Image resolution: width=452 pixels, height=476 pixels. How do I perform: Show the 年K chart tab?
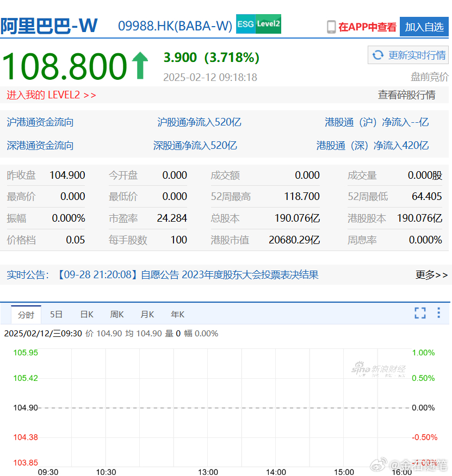click(x=178, y=315)
